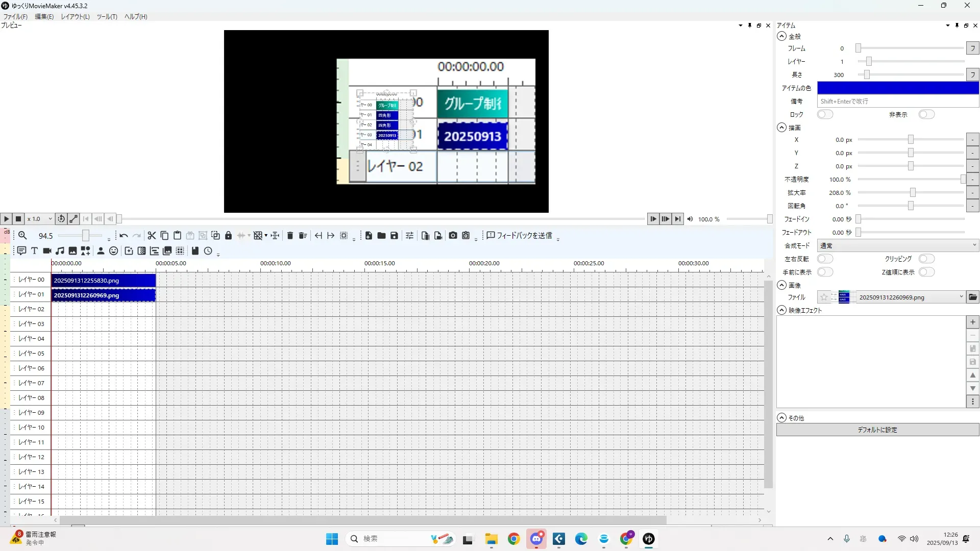Click the undo arrow icon

click(x=124, y=236)
